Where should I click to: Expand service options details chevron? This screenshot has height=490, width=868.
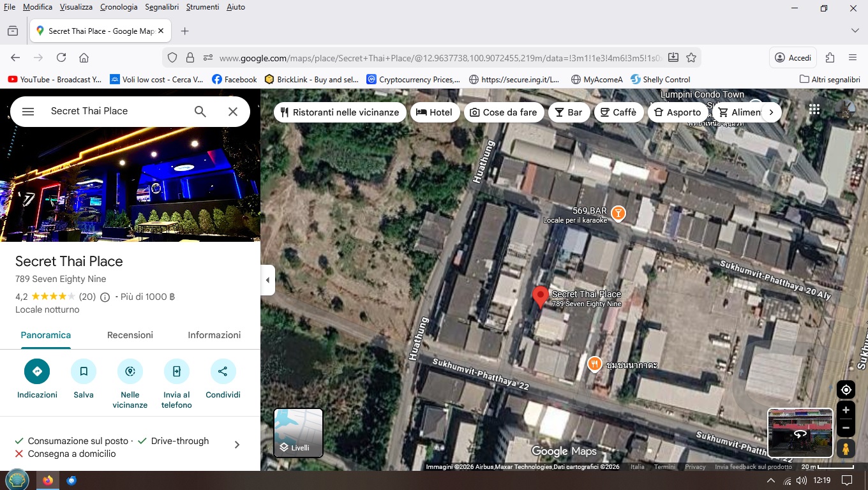pos(237,445)
